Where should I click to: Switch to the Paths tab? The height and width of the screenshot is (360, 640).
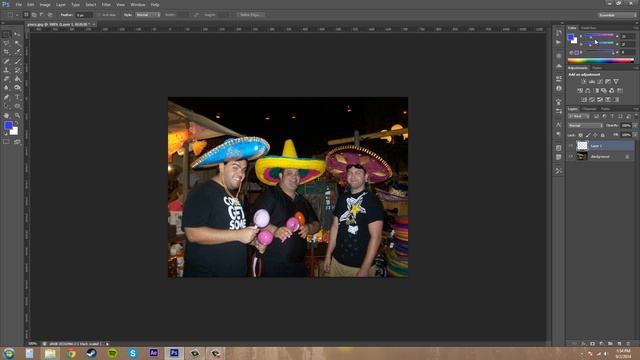(606, 109)
